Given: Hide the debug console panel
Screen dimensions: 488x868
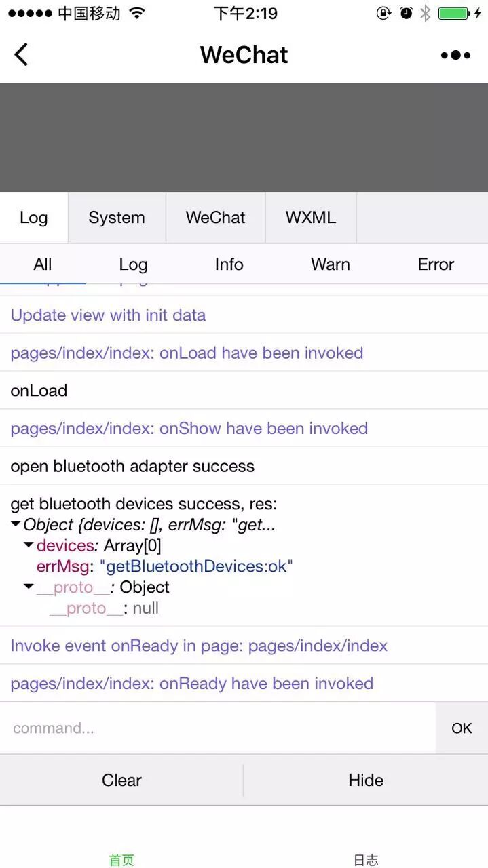Looking at the screenshot, I should pyautogui.click(x=366, y=780).
